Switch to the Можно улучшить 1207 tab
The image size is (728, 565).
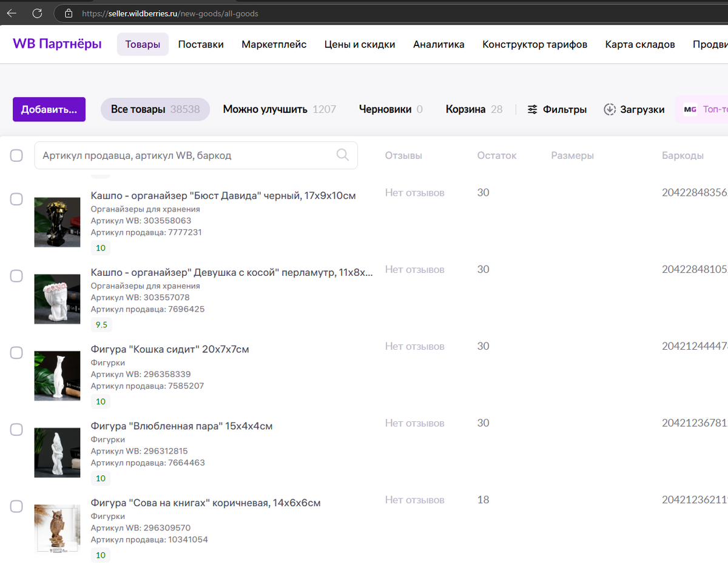pyautogui.click(x=279, y=109)
